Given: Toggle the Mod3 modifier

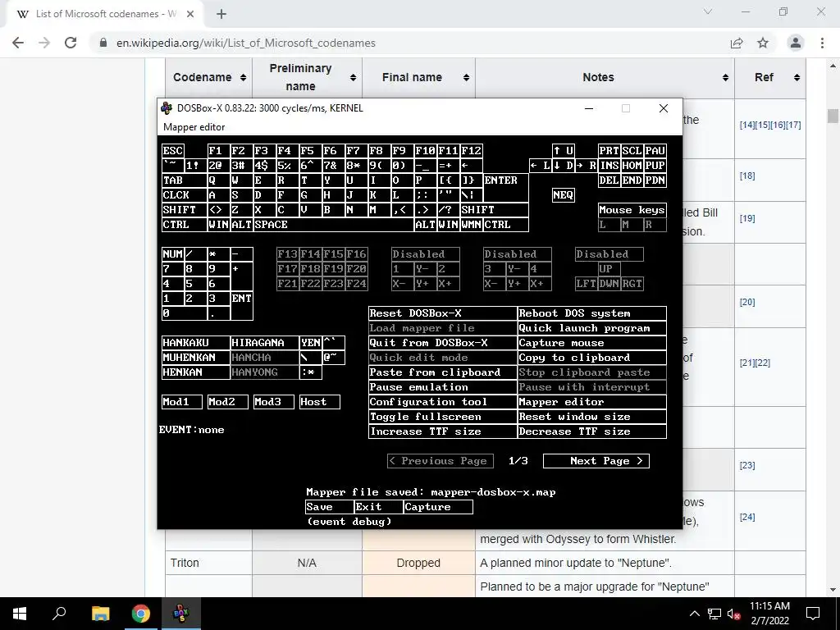Looking at the screenshot, I should [x=274, y=402].
